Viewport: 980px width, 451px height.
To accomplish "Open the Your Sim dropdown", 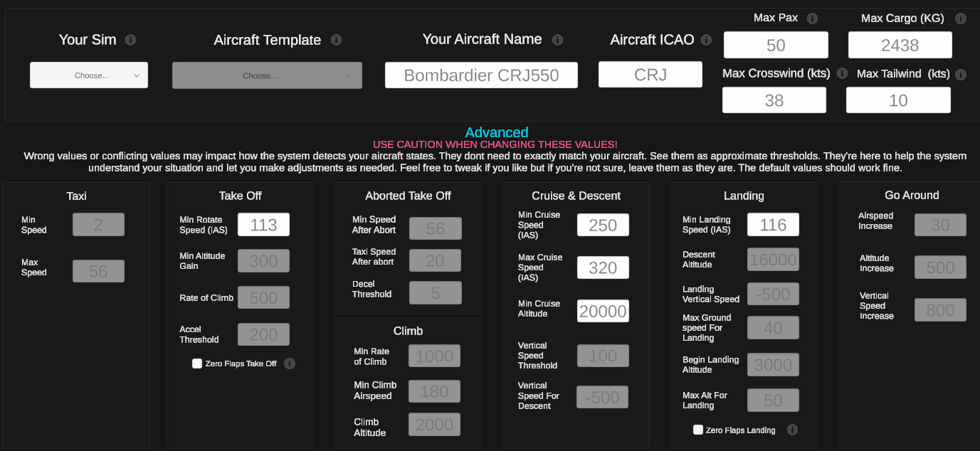I will coord(89,75).
